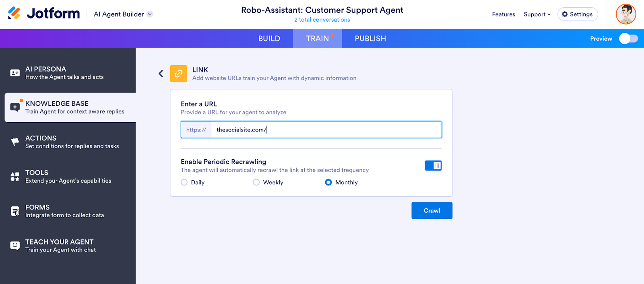
Task: Open the user avatar profile
Action: [625, 14]
